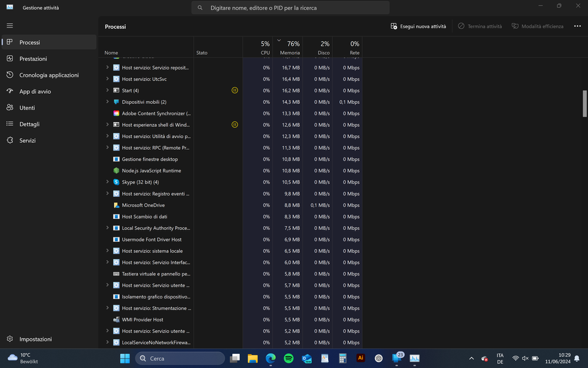This screenshot has width=588, height=368.
Task: Select the Adobe Content Synchronizer icon
Action: pyautogui.click(x=116, y=113)
